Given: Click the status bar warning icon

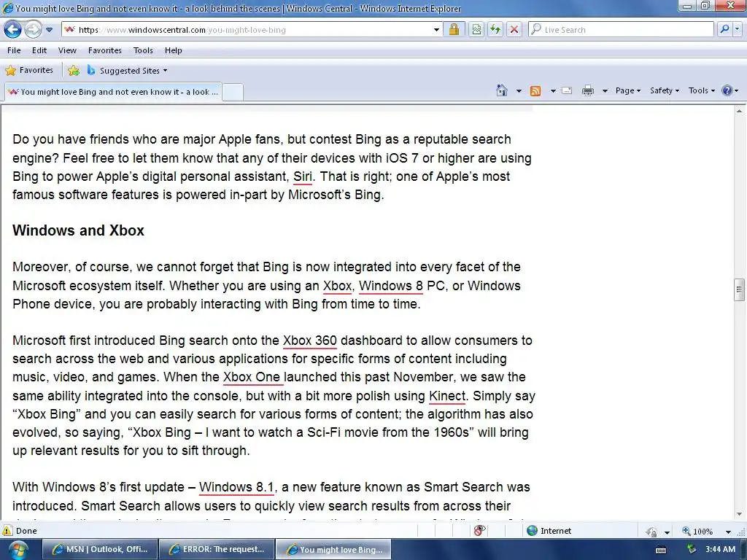Looking at the screenshot, I should (x=7, y=531).
